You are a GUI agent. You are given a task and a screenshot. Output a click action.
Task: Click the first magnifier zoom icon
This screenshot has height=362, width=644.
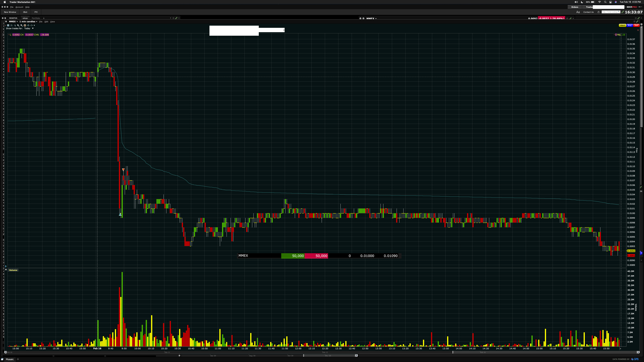point(18,25)
